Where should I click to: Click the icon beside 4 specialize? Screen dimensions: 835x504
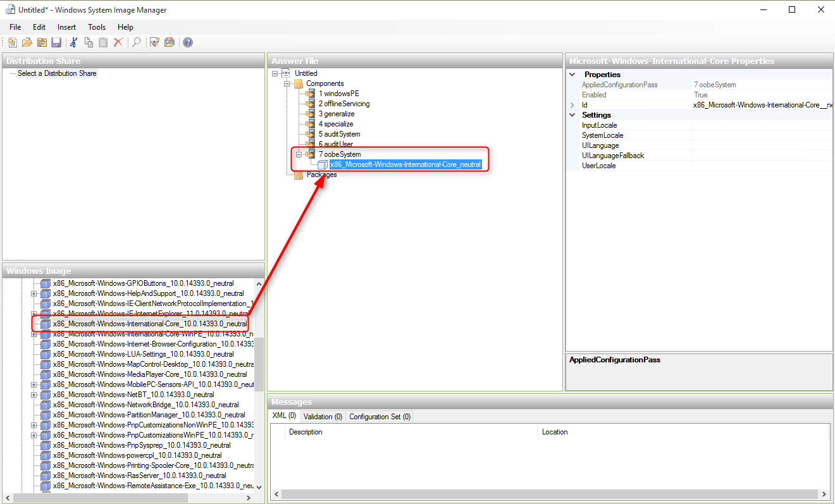[310, 124]
